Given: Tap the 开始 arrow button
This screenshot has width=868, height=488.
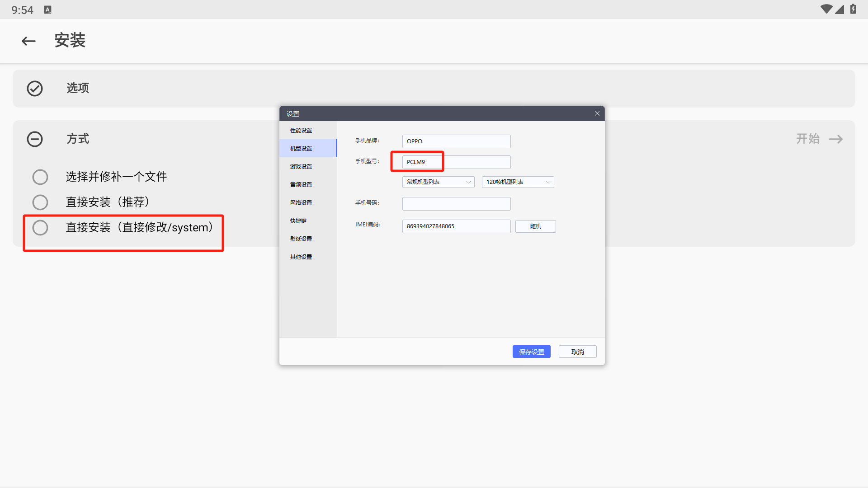Looking at the screenshot, I should (819, 139).
